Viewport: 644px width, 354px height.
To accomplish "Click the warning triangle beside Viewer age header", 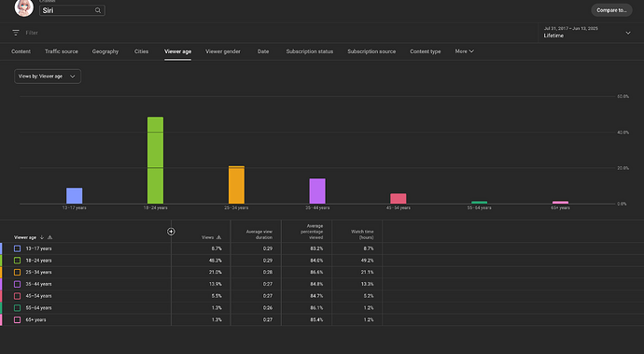I will (x=50, y=237).
